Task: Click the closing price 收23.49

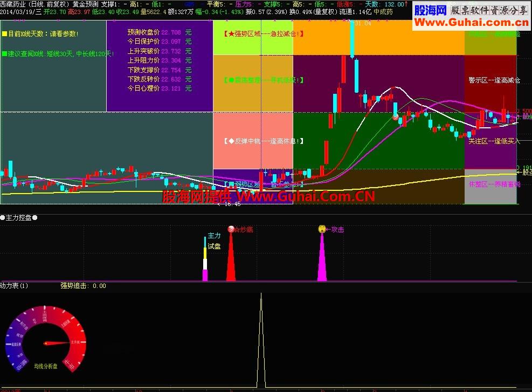Action: coord(127,12)
